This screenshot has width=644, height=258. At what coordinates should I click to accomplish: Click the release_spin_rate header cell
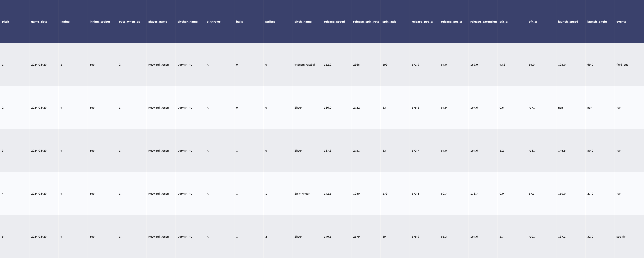(366, 21)
